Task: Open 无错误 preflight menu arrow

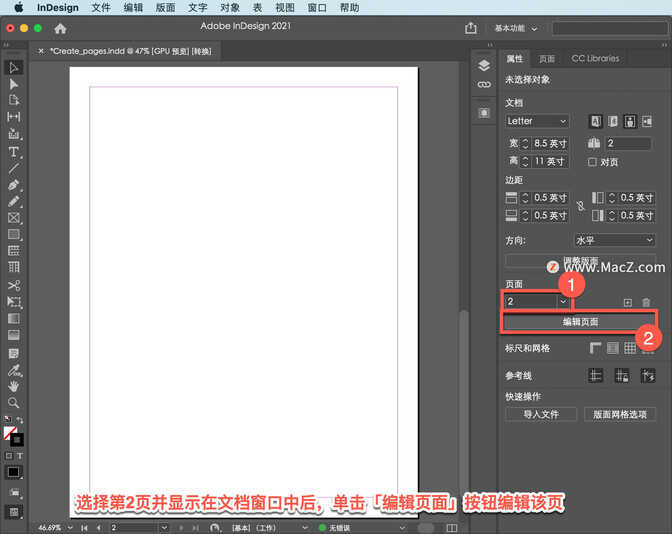Action: pos(402,528)
